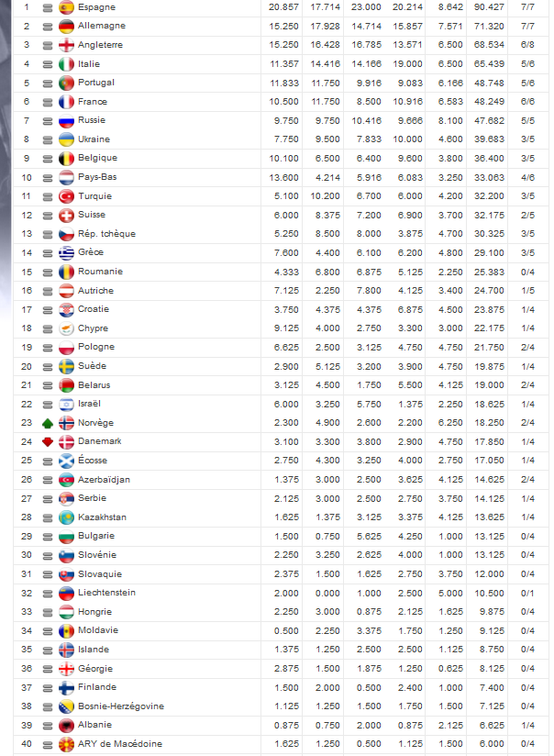Go to the Bosnie-Herzégovine entry
The width and height of the screenshot is (554, 756).
(x=121, y=706)
